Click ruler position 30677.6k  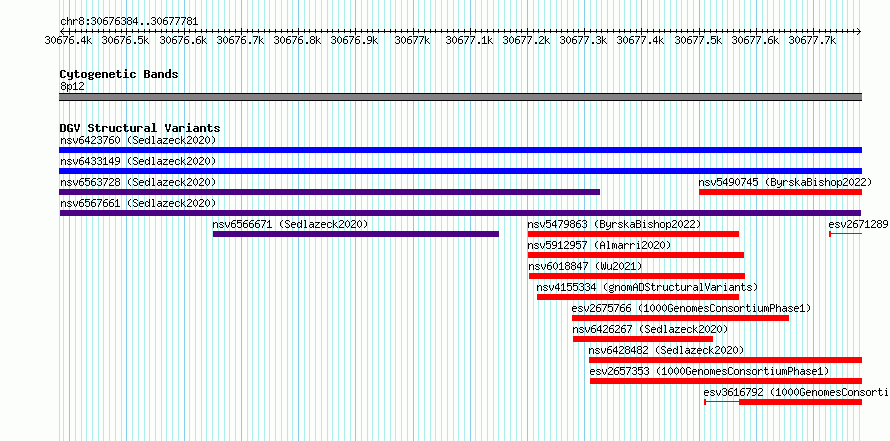tap(755, 40)
